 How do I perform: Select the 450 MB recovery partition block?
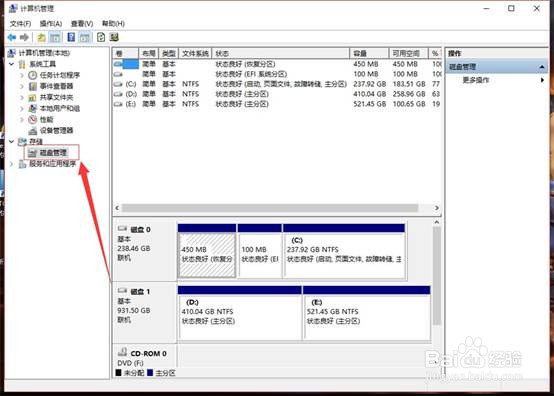tap(207, 251)
